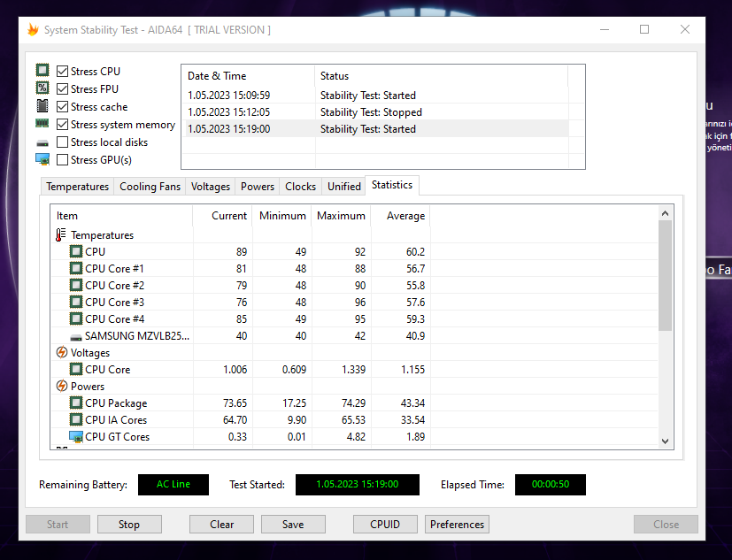Click the Elapsed Time 00:00:50 field
The image size is (732, 560).
tap(551, 485)
